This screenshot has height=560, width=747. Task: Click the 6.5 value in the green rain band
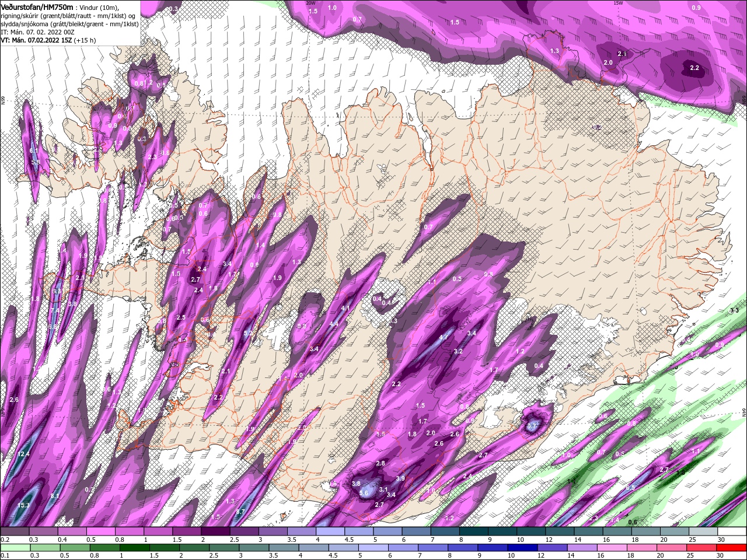click(630, 488)
